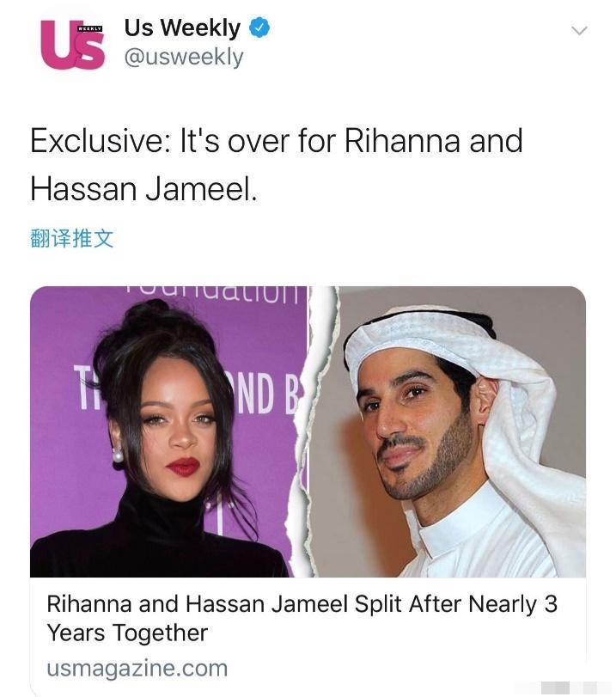Open the tweet text starting with Exclusive

click(x=276, y=164)
